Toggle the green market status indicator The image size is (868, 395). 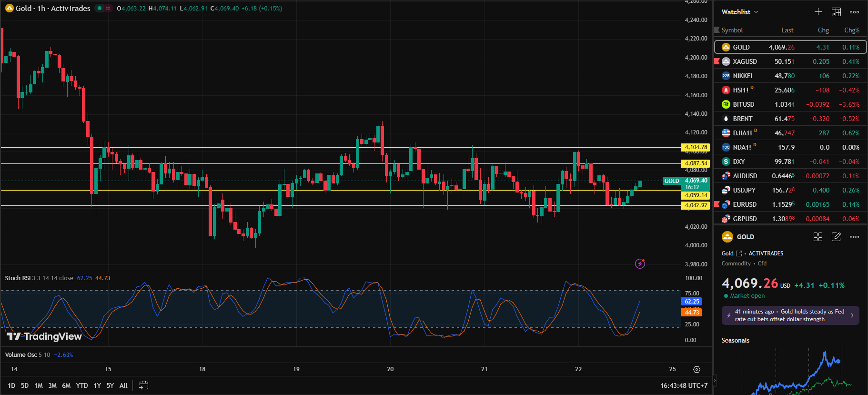click(x=99, y=8)
